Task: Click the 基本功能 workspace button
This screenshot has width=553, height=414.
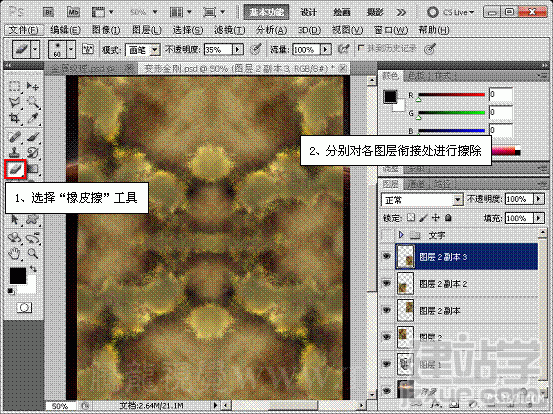Action: [267, 12]
